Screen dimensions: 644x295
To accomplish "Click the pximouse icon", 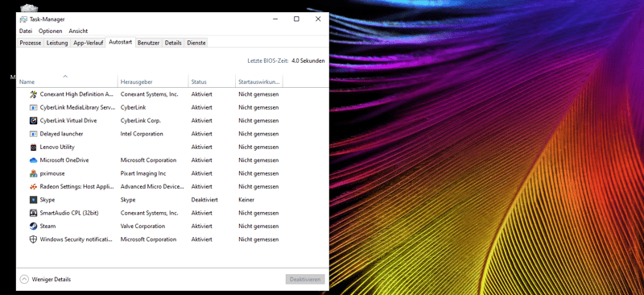I will coord(33,173).
